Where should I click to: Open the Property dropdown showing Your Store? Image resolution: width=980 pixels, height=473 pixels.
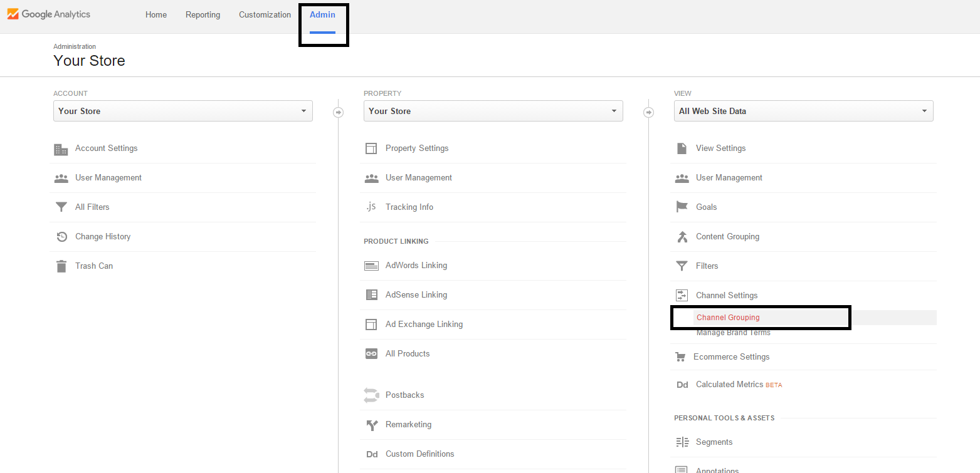coord(493,111)
